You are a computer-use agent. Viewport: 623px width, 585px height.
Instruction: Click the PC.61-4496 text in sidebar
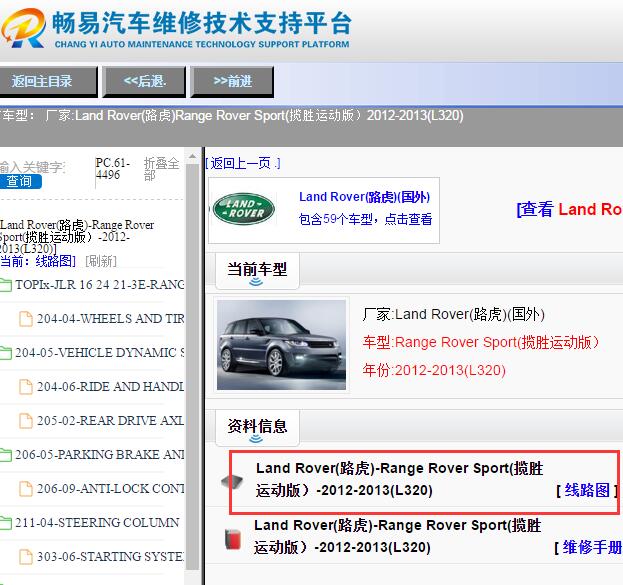click(112, 169)
